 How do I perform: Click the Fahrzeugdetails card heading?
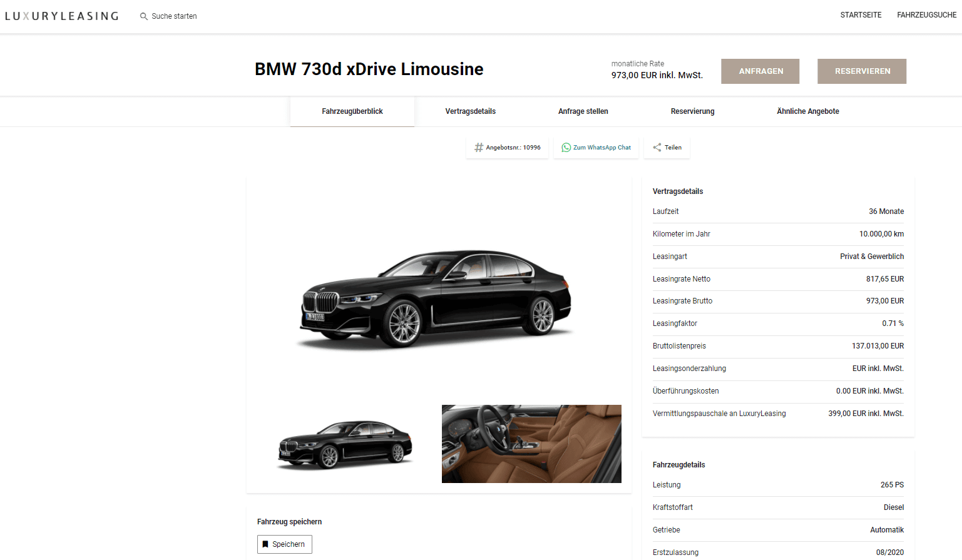tap(679, 465)
